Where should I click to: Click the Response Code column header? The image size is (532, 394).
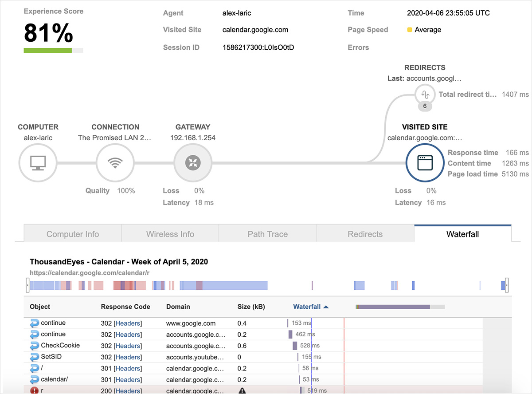tap(125, 307)
